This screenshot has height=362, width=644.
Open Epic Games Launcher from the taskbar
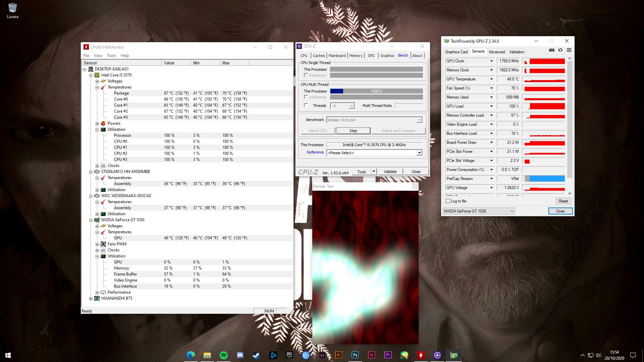(x=289, y=355)
